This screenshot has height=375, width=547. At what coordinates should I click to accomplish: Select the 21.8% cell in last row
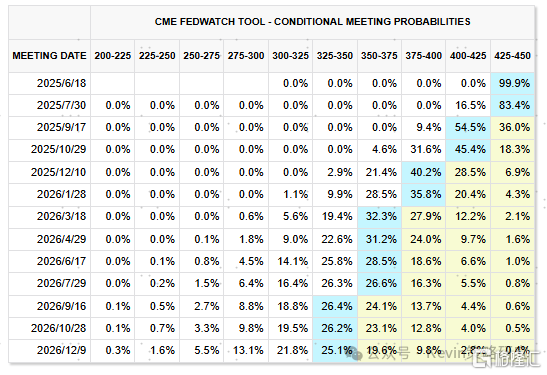pyautogui.click(x=291, y=351)
